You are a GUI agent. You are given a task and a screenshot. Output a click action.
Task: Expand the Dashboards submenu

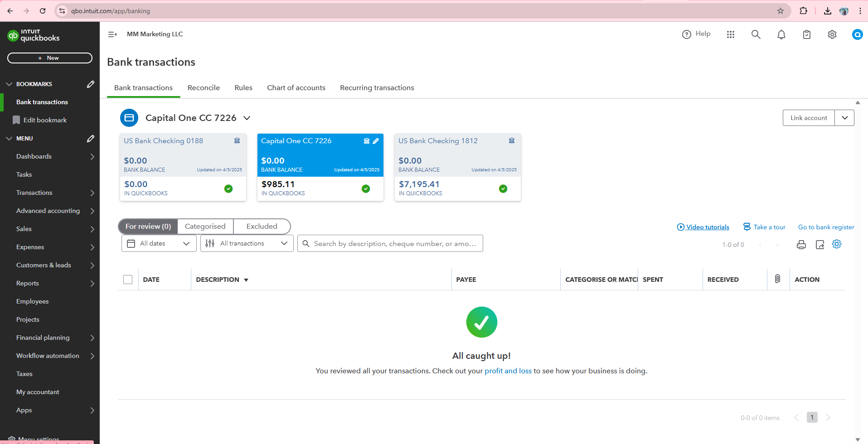pos(92,157)
